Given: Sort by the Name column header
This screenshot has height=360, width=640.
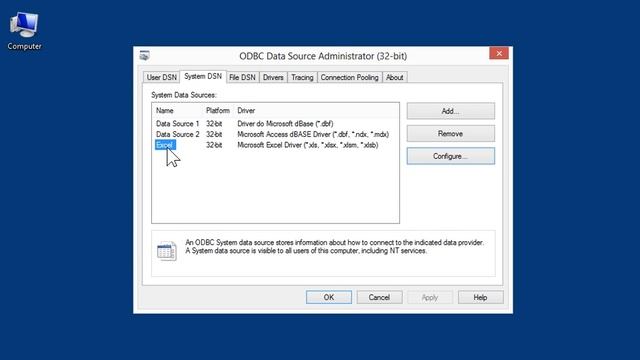Looking at the screenshot, I should pos(164,111).
